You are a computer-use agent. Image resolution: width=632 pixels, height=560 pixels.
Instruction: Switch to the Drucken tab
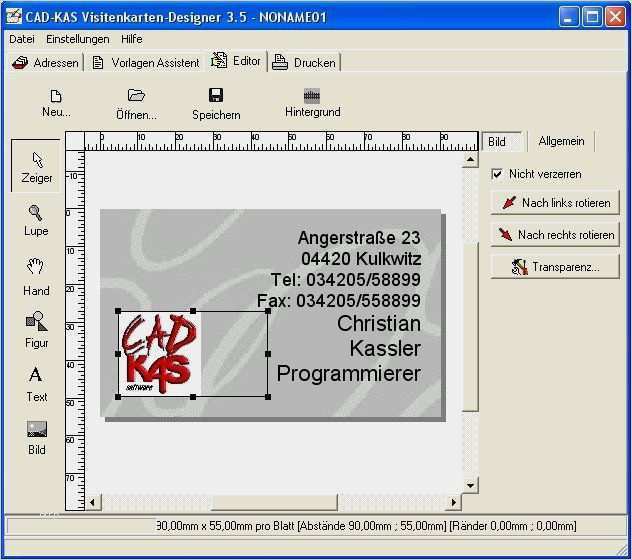coord(304,62)
